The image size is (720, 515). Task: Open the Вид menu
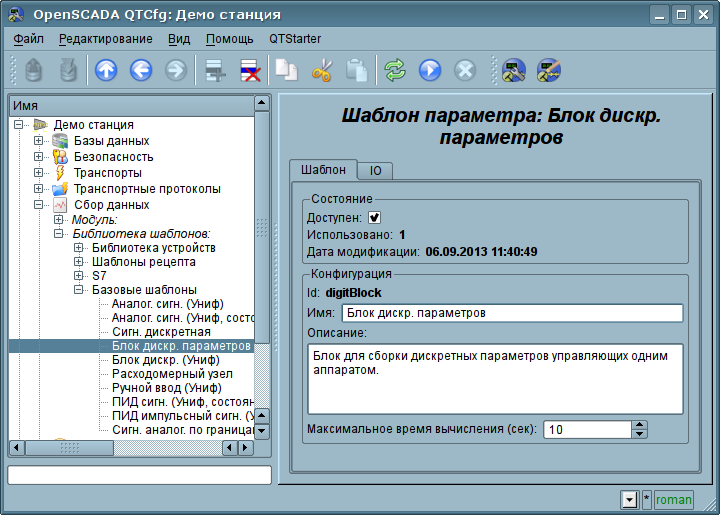(179, 39)
